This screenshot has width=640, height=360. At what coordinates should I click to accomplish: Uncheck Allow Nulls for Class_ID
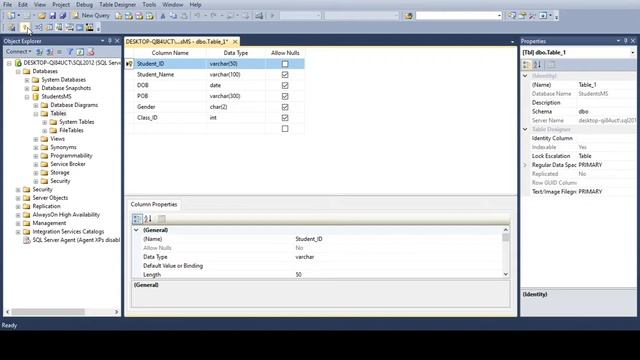[x=285, y=118]
